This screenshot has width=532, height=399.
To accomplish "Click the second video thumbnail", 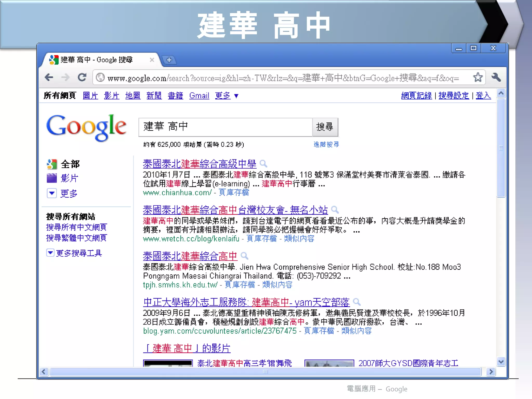I will (329, 363).
